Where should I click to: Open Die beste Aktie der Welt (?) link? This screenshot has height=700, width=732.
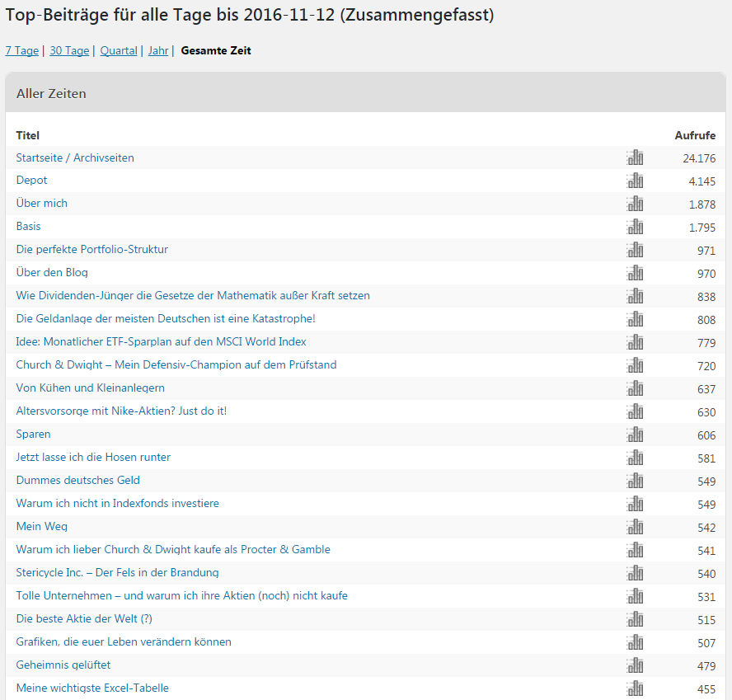[84, 619]
